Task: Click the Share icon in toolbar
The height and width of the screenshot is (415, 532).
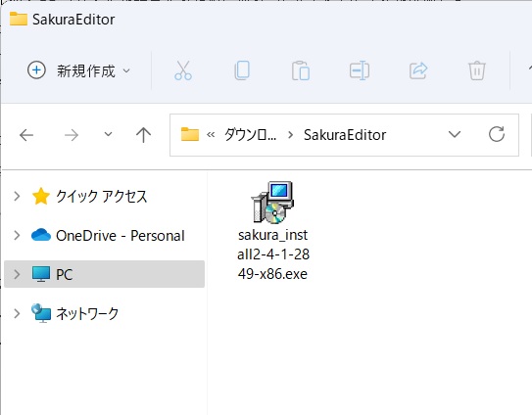Action: coord(418,70)
